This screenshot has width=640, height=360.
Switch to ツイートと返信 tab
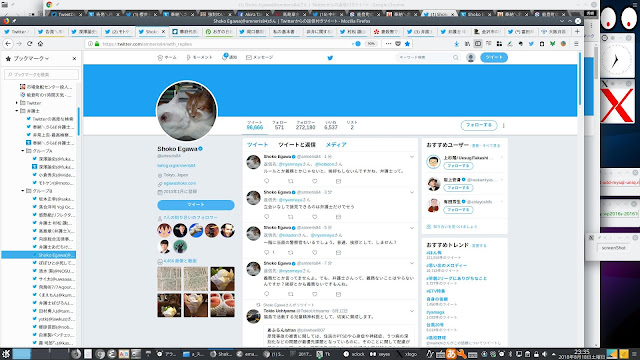[x=297, y=144]
